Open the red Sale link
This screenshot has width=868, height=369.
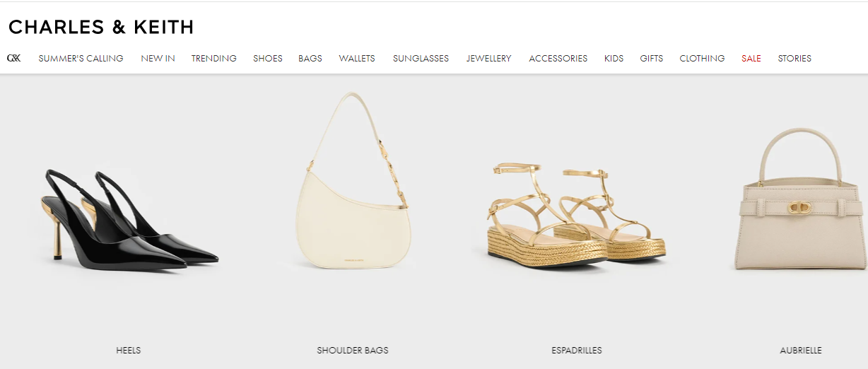[751, 58]
